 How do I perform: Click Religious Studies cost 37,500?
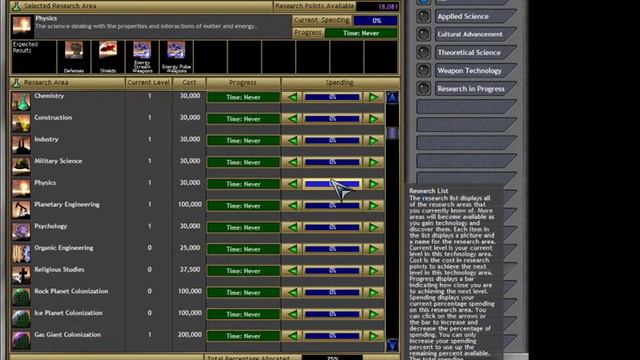pos(190,270)
